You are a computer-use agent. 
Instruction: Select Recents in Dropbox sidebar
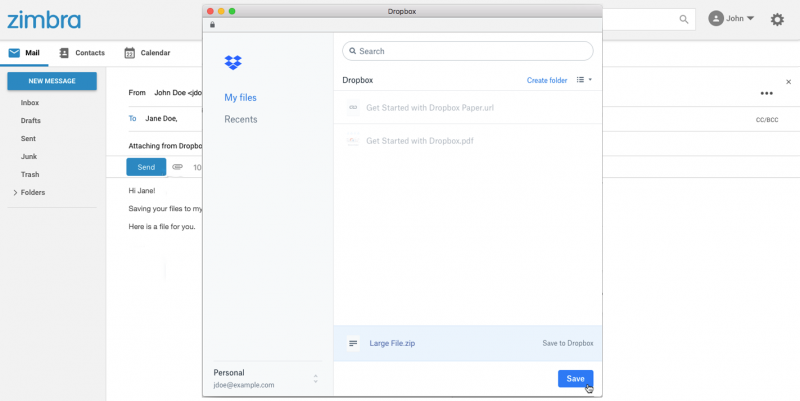click(241, 119)
